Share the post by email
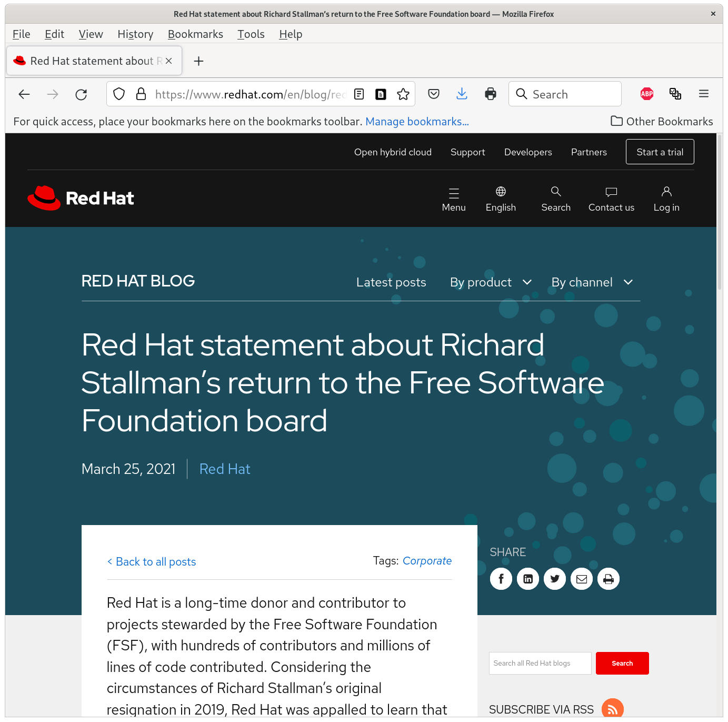 (x=582, y=579)
